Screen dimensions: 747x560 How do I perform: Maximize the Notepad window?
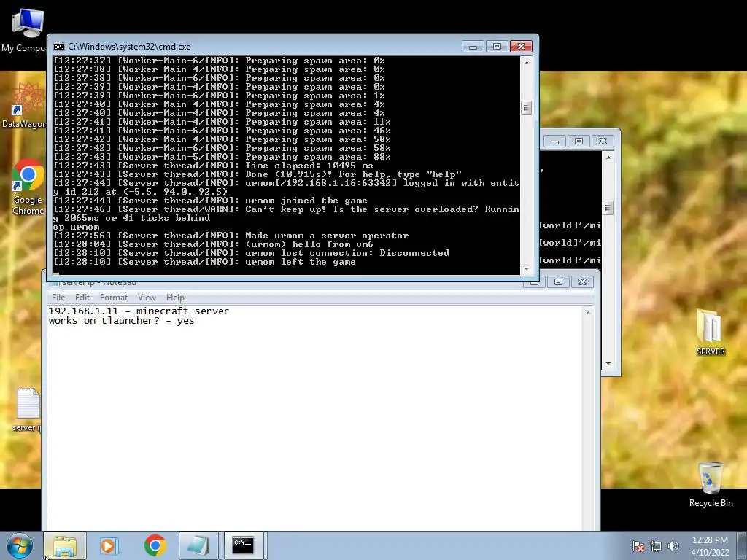tap(558, 281)
